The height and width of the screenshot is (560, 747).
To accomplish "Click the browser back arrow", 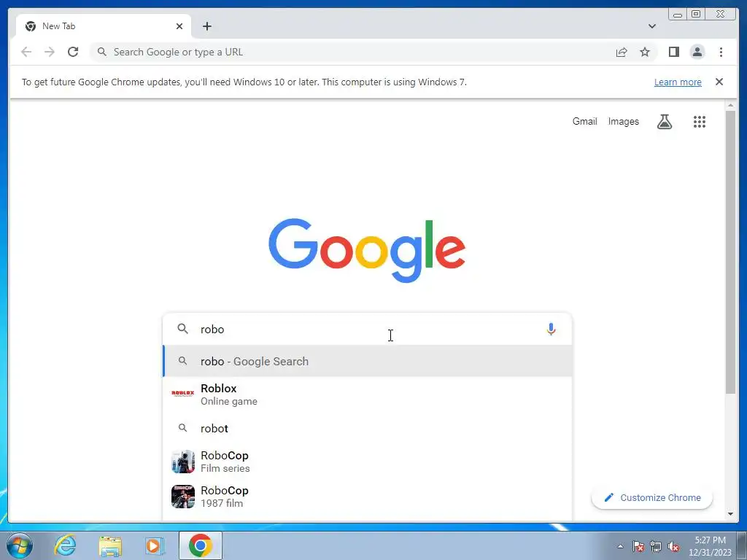I will (x=26, y=52).
